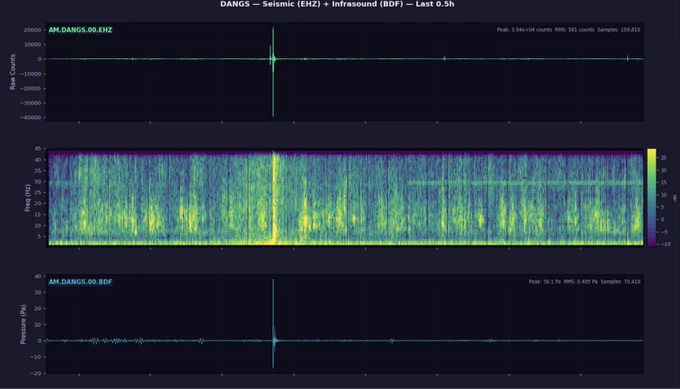Click the 20000 tick on the Raw Counts axis
The image size is (680, 389).
tap(33, 30)
